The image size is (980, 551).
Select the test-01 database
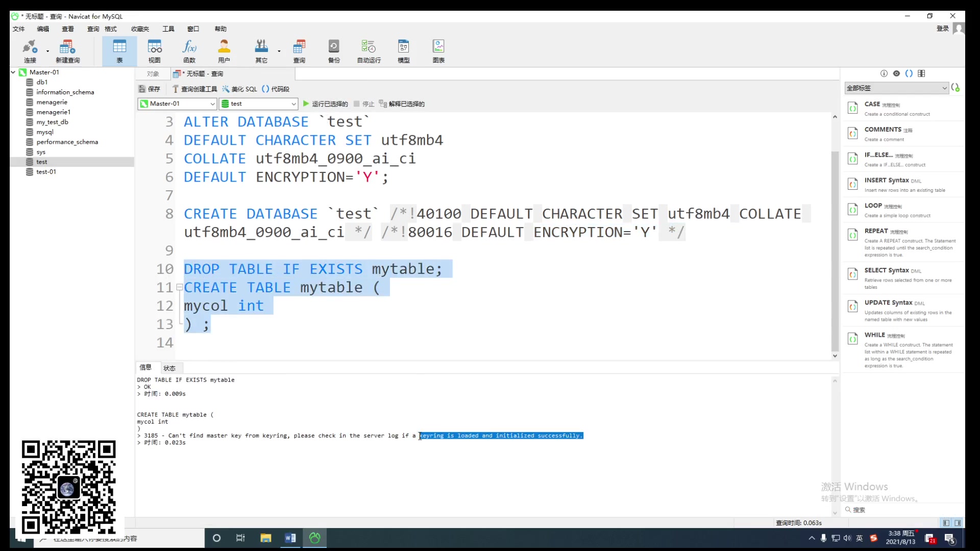(x=46, y=172)
